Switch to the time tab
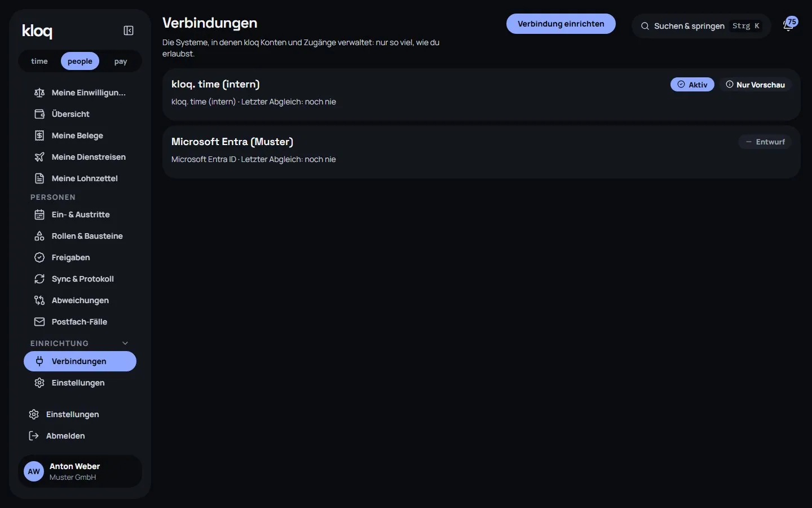Screen dimensions: 812x508 coord(39,61)
